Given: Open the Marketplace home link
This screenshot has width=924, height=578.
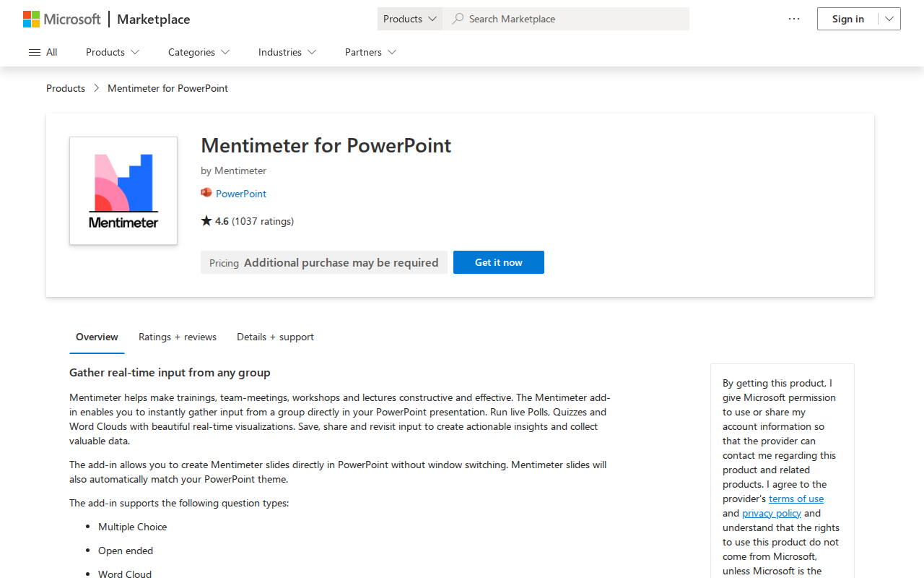Looking at the screenshot, I should coord(154,20).
